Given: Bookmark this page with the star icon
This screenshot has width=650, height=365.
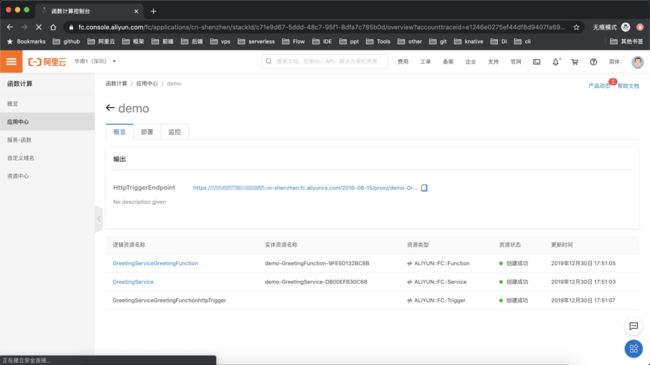Looking at the screenshot, I should [x=576, y=27].
